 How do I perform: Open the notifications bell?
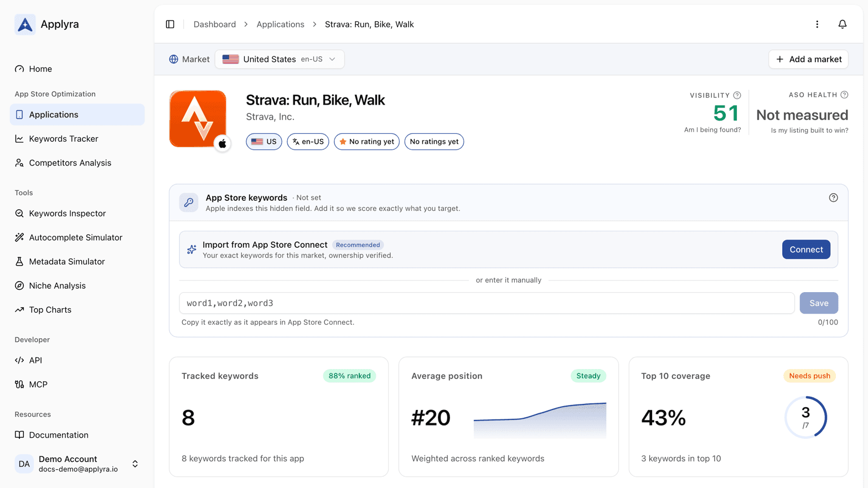point(843,24)
